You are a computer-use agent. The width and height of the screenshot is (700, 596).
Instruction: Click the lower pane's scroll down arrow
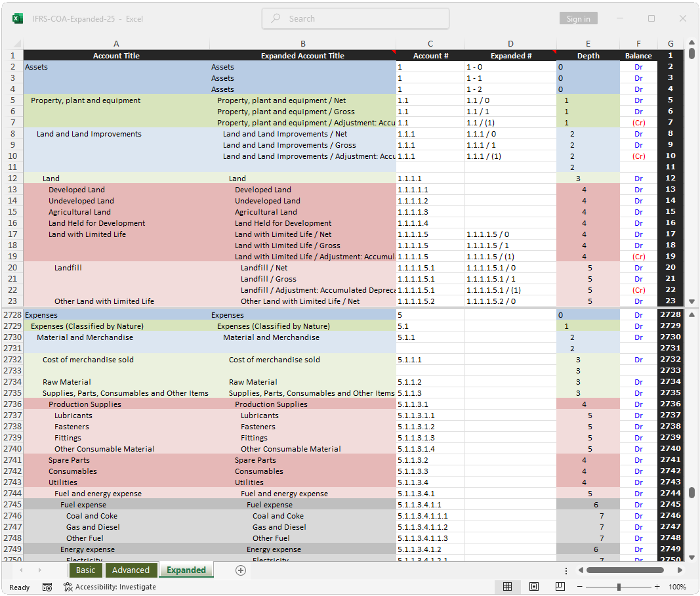tap(691, 557)
